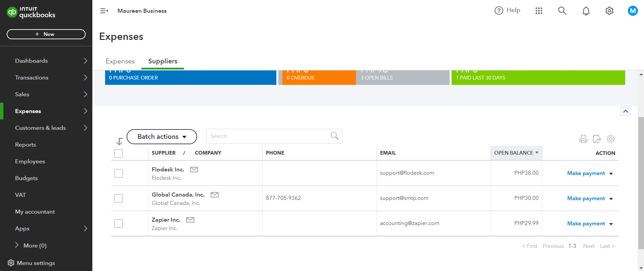
Task: Expand the Expenses submenu chevron
Action: coord(85,111)
